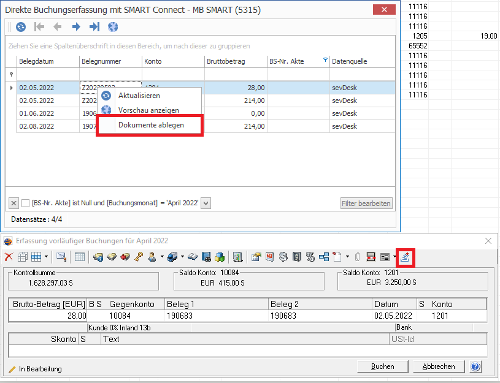Open the recent filters dropdown beside April 2022
The width and height of the screenshot is (500, 383).
click(x=206, y=203)
